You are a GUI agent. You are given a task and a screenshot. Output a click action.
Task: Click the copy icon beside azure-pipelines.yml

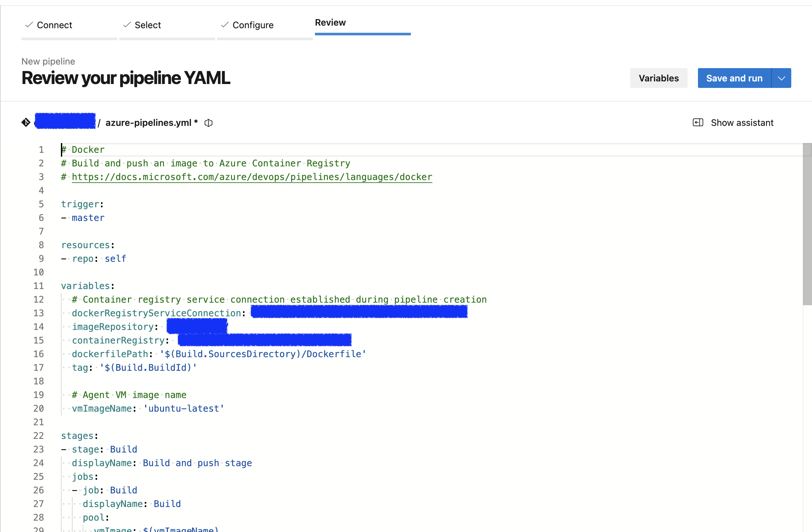pyautogui.click(x=208, y=123)
